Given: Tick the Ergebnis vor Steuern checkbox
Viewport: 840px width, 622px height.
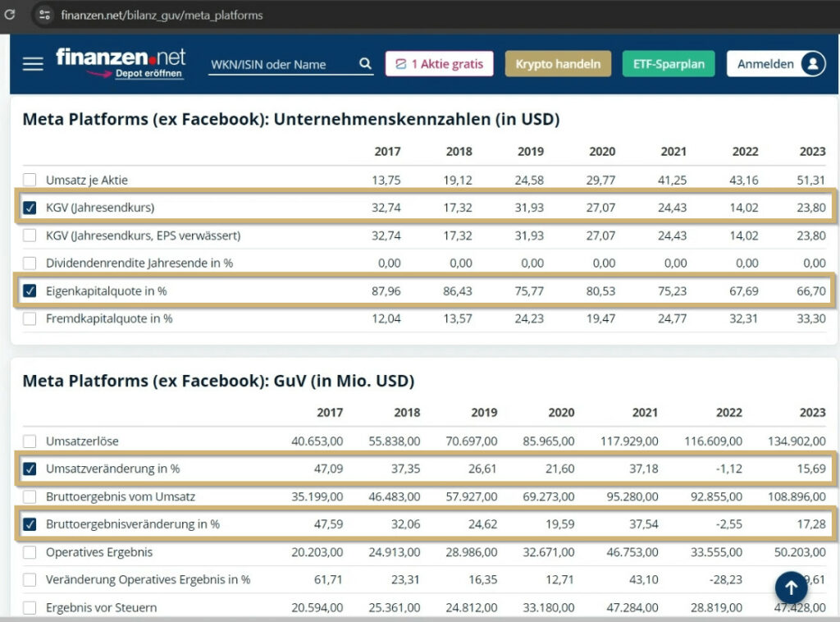Looking at the screenshot, I should point(30,607).
